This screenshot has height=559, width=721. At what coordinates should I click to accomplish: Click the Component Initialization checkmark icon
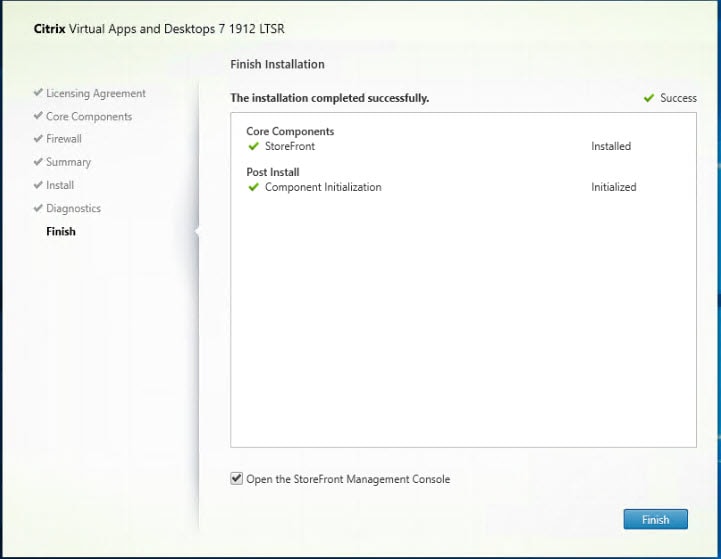(x=254, y=187)
